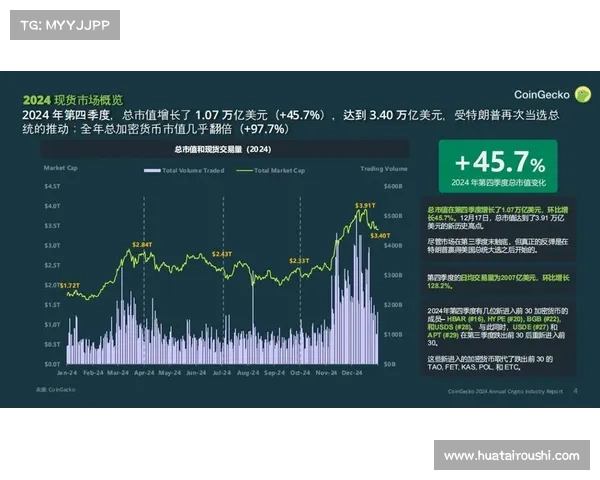Click the '$3.5T' left axis label
600x480 pixels.
point(52,226)
